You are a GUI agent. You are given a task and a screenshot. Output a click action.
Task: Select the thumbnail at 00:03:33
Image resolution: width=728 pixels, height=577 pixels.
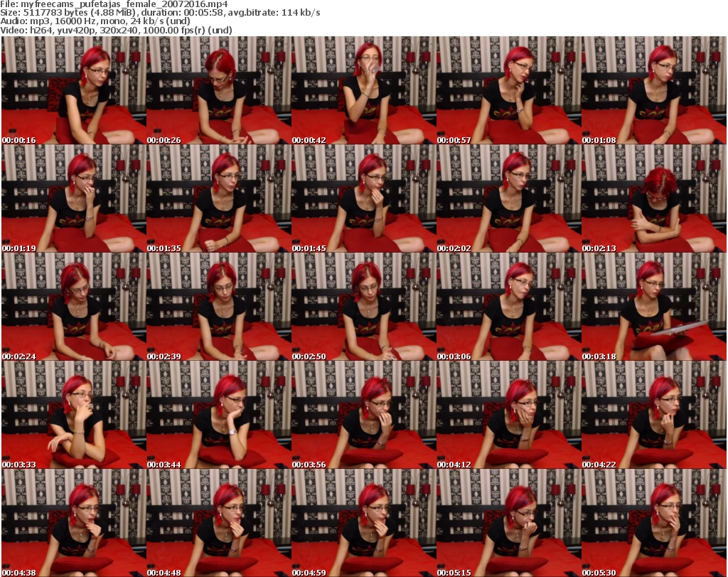tap(74, 415)
